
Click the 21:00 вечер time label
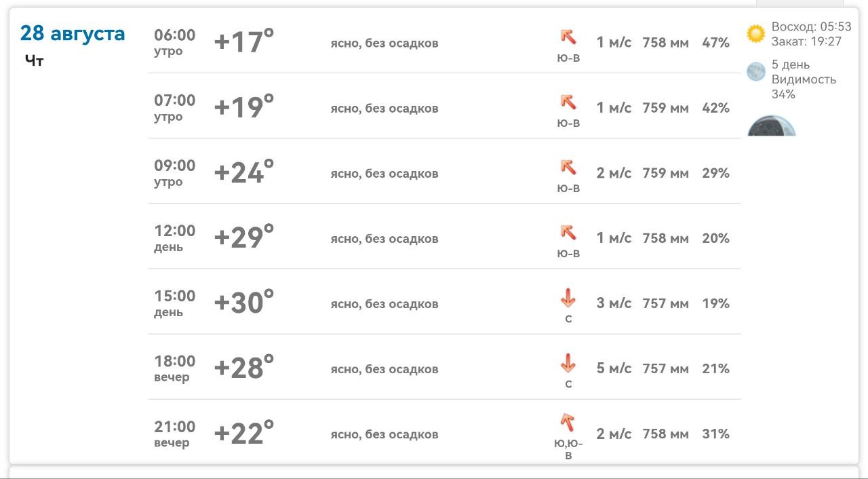pos(174,434)
